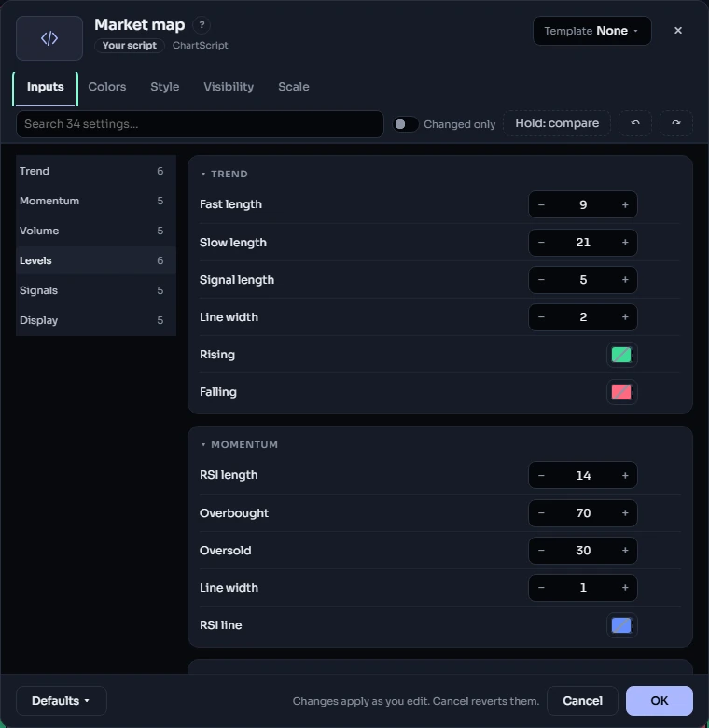Viewport: 709px width, 728px height.
Task: Select Display category in sidebar
Action: pyautogui.click(x=96, y=320)
